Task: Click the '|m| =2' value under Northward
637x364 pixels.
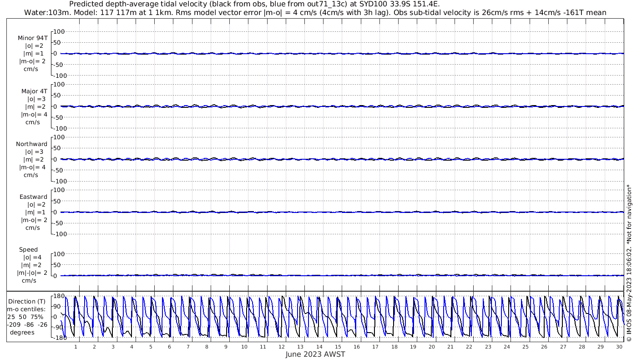Action: click(35, 159)
